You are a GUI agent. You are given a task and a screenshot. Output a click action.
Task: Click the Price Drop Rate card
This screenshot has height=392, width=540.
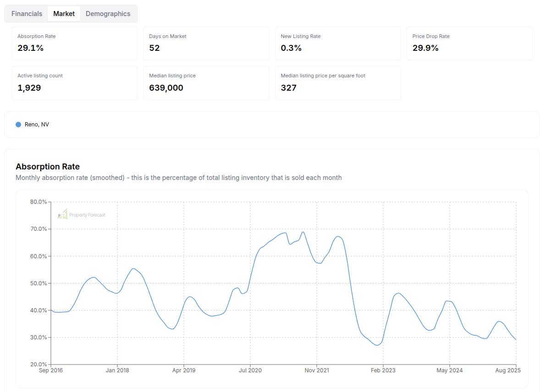point(469,43)
